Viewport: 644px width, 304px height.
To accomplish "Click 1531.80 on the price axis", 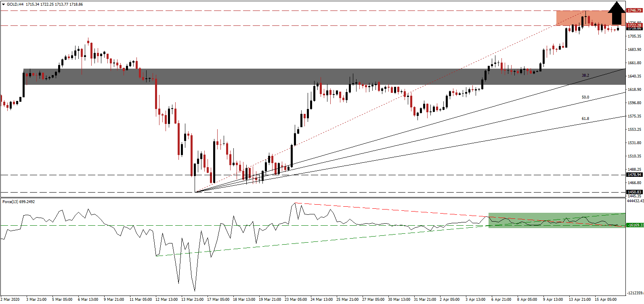I will [634, 143].
